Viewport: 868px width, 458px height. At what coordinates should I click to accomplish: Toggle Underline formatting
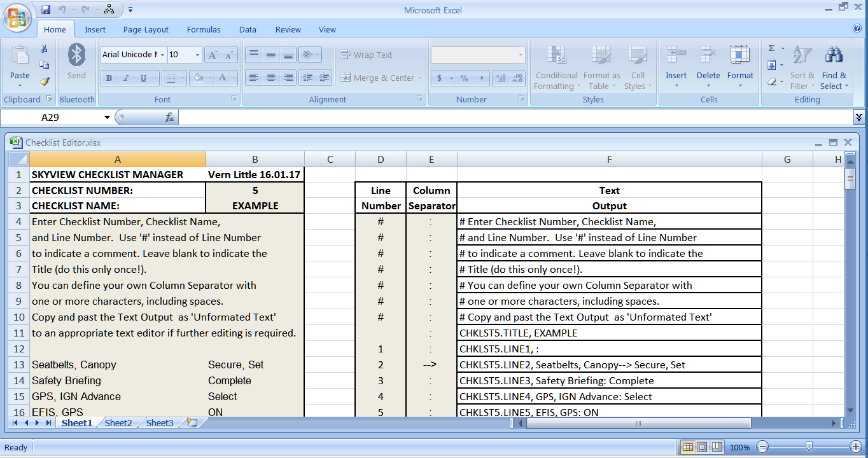(x=143, y=78)
